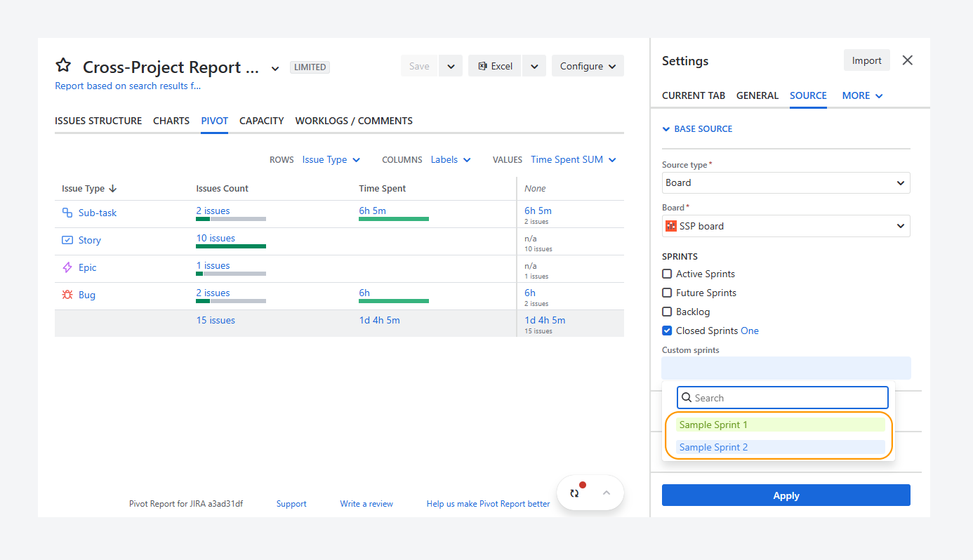The height and width of the screenshot is (560, 973).
Task: Open the Support footer link
Action: click(x=291, y=504)
